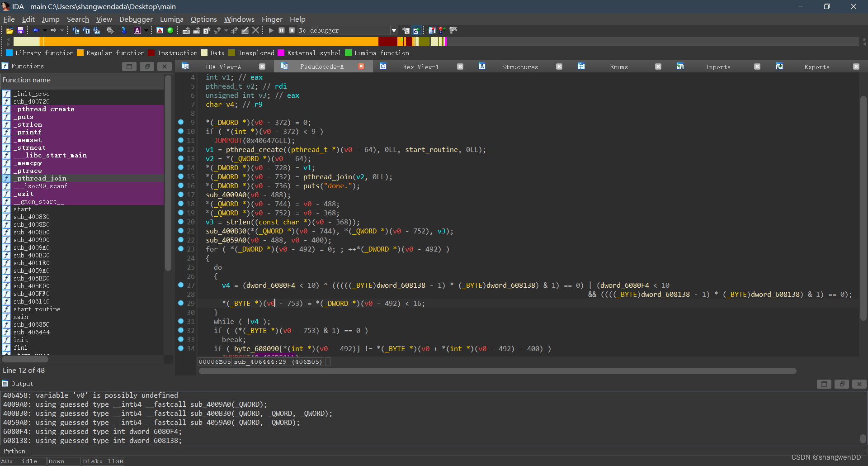
Task: Click the text view 'A' toolbar icon
Action: (x=137, y=30)
